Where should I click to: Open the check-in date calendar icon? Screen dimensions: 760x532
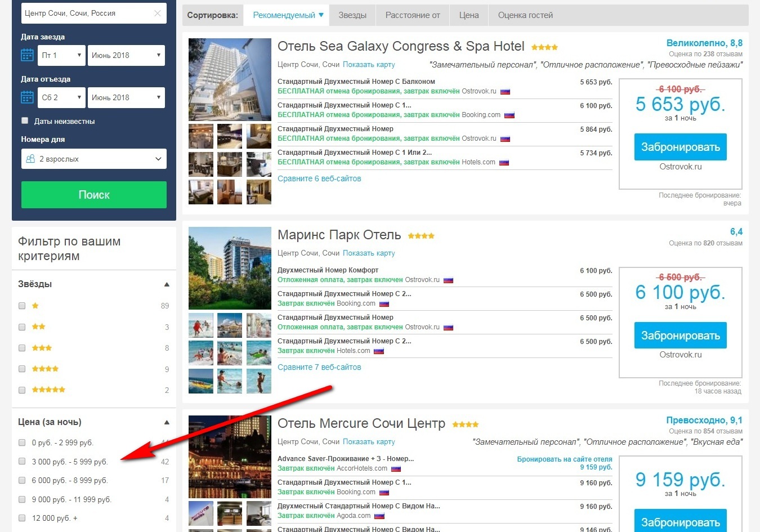point(27,55)
